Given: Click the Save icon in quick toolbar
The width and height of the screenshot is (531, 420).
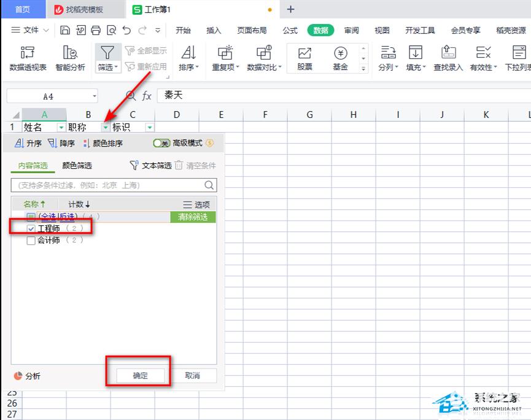Looking at the screenshot, I should (64, 30).
